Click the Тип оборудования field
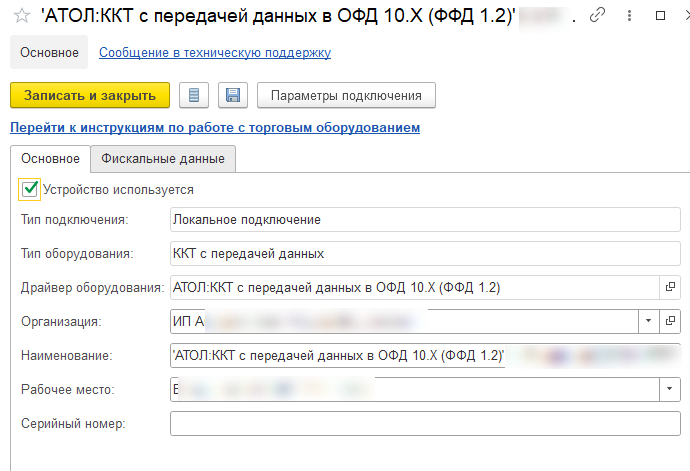Viewport: 690px width, 471px height. tap(425, 254)
